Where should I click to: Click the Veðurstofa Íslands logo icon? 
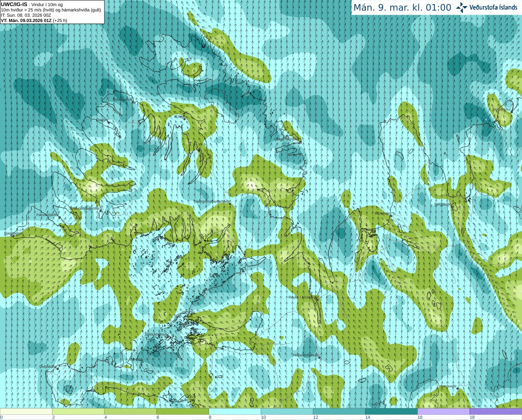(462, 7)
